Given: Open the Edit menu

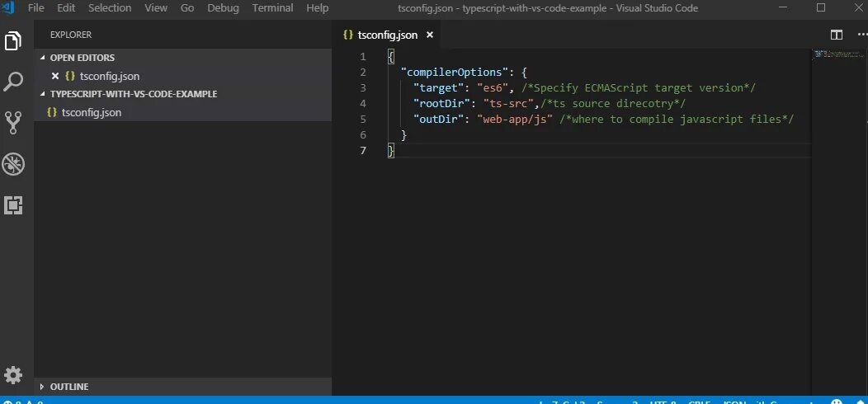Looking at the screenshot, I should [x=66, y=7].
